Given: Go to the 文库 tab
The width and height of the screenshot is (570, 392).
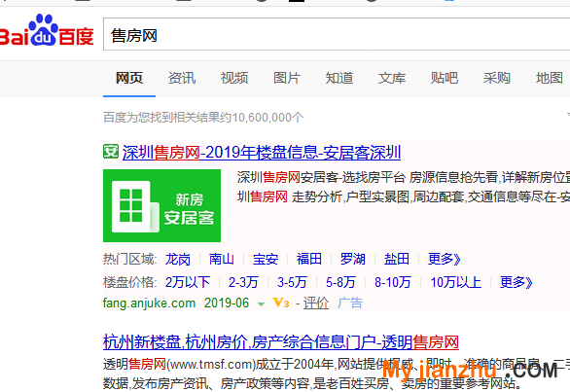Looking at the screenshot, I should pos(392,78).
